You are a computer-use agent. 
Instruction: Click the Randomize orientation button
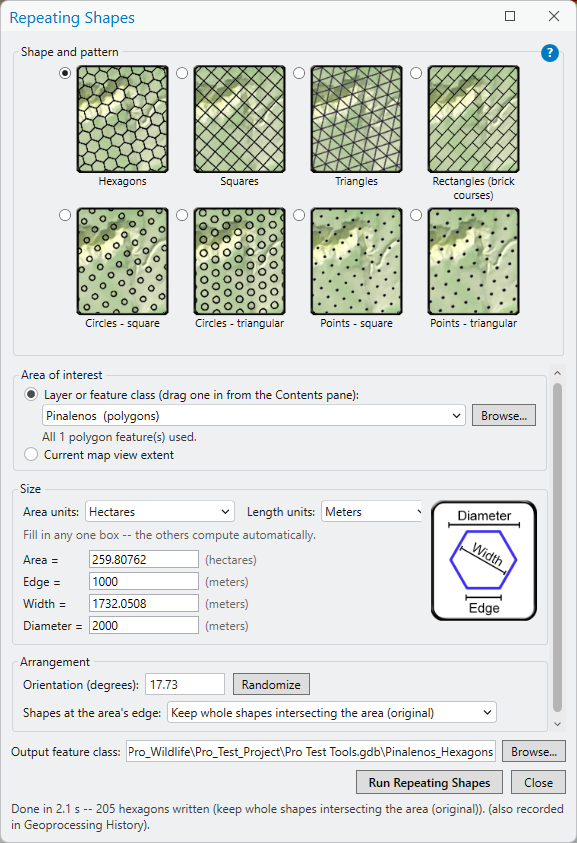point(271,684)
